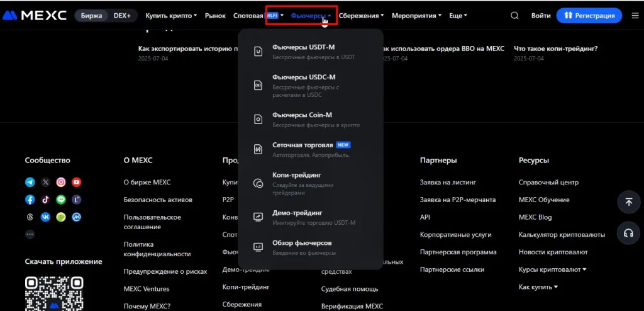
Task: Click the Фьючерсы USDC-M menu icon
Action: pos(258,85)
